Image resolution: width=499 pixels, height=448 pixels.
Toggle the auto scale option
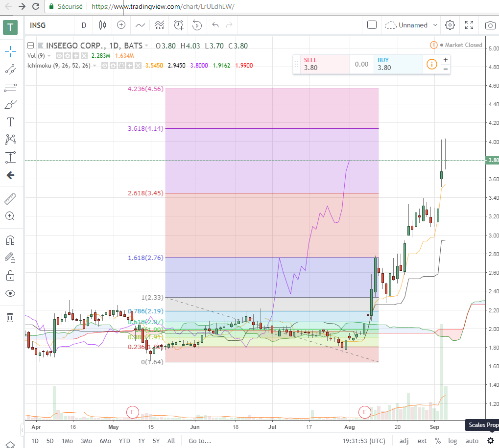pos(472,441)
